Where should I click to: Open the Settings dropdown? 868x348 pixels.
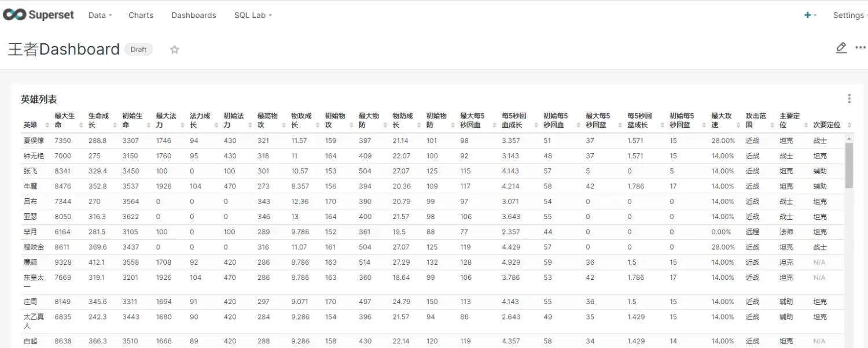pos(848,15)
